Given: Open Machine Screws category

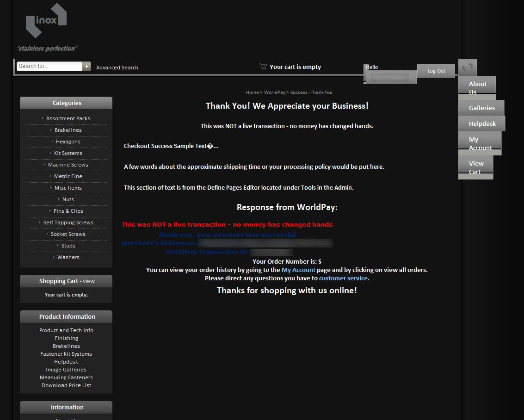Looking at the screenshot, I should coord(68,165).
